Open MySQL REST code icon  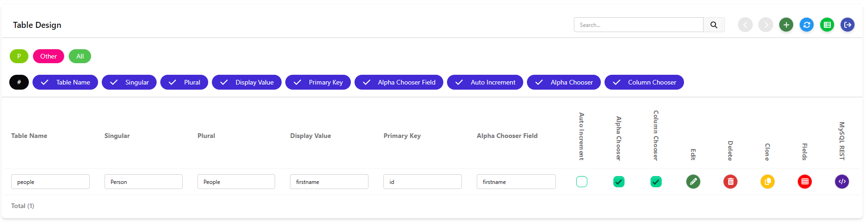coord(842,182)
